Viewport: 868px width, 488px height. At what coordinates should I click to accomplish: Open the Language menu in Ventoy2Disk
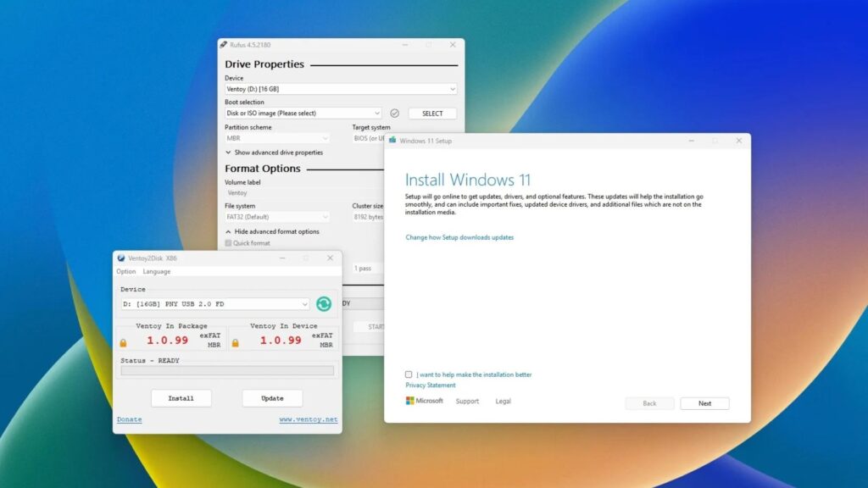point(156,272)
